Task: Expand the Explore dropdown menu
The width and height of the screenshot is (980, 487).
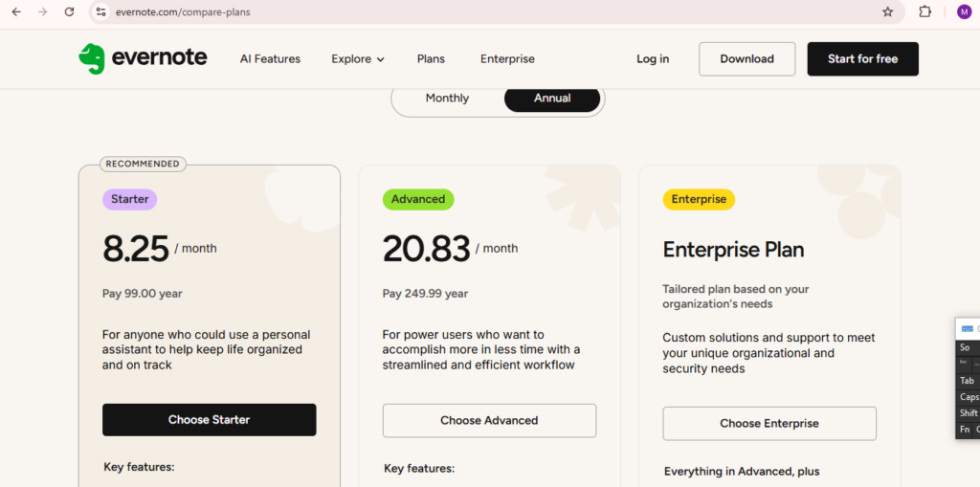Action: pos(358,58)
